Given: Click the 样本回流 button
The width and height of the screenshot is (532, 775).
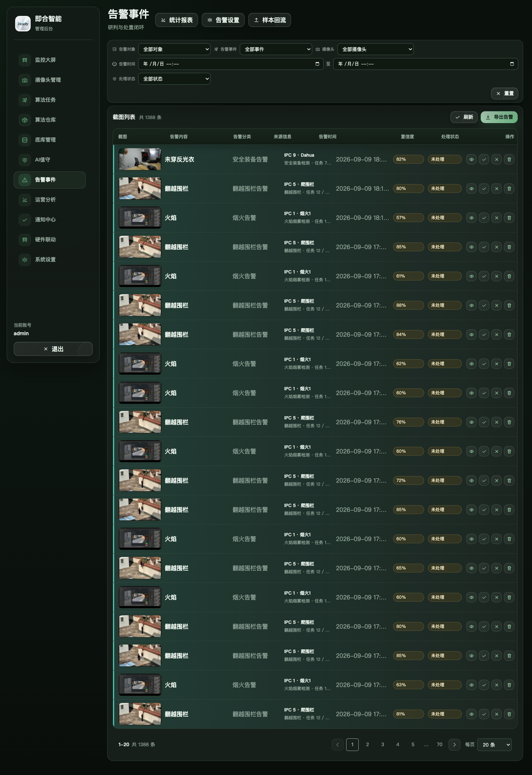Looking at the screenshot, I should [270, 20].
